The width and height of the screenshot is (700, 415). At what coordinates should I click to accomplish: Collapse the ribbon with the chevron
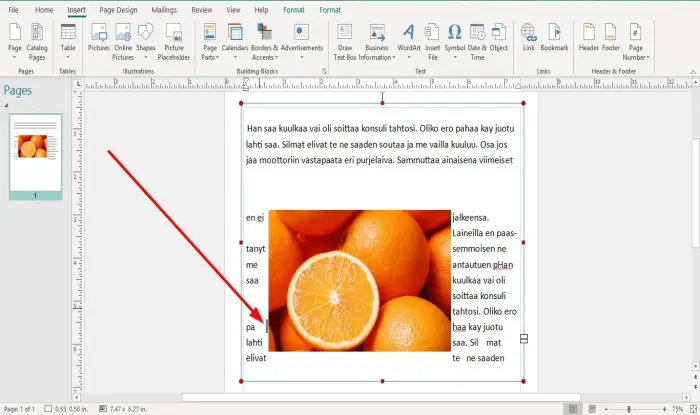point(693,71)
